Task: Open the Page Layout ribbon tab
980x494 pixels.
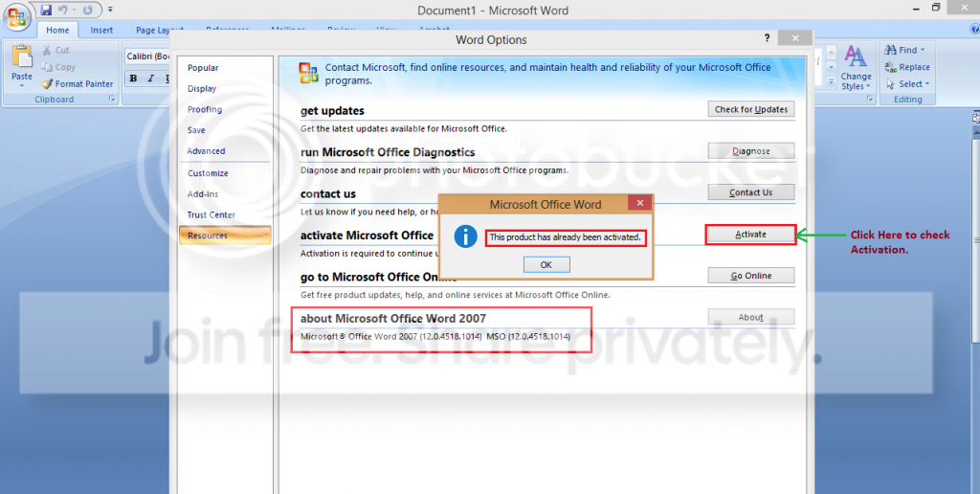Action: pos(160,30)
